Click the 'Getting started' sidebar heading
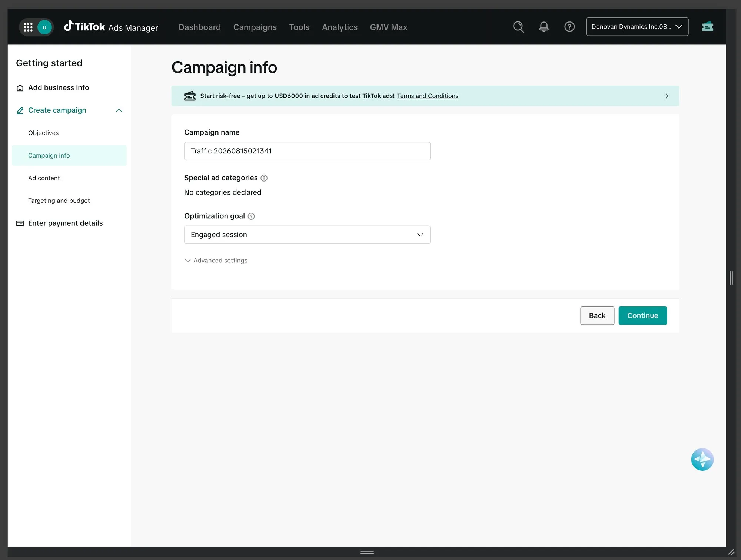This screenshot has width=741, height=560. pyautogui.click(x=49, y=63)
